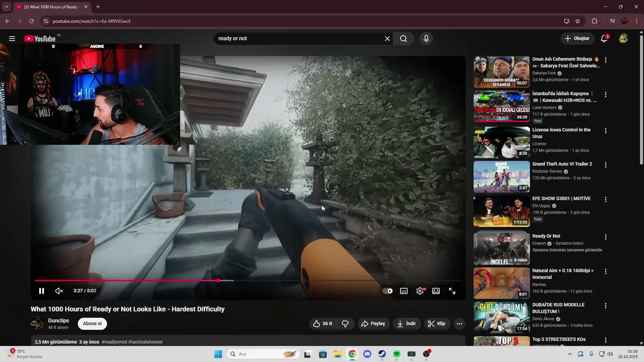Click the YouTube logo to go home
Image resolution: width=644 pixels, height=362 pixels.
pyautogui.click(x=40, y=39)
